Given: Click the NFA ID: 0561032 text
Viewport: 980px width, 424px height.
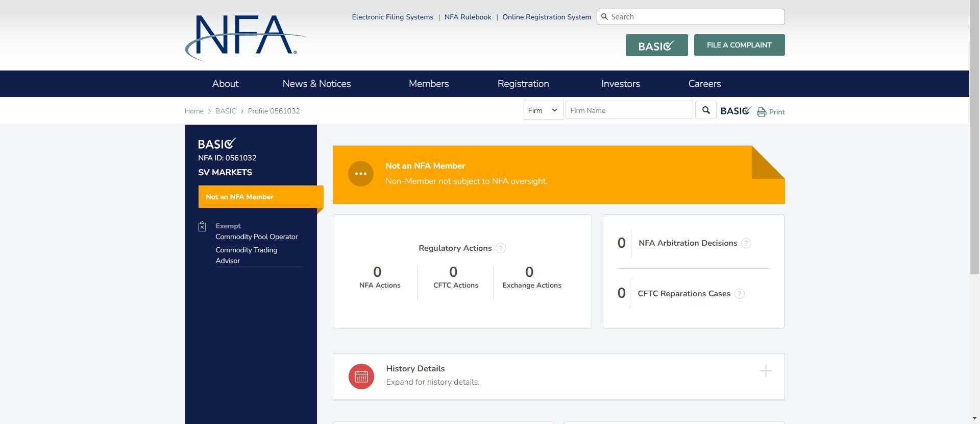Looking at the screenshot, I should pyautogui.click(x=227, y=158).
